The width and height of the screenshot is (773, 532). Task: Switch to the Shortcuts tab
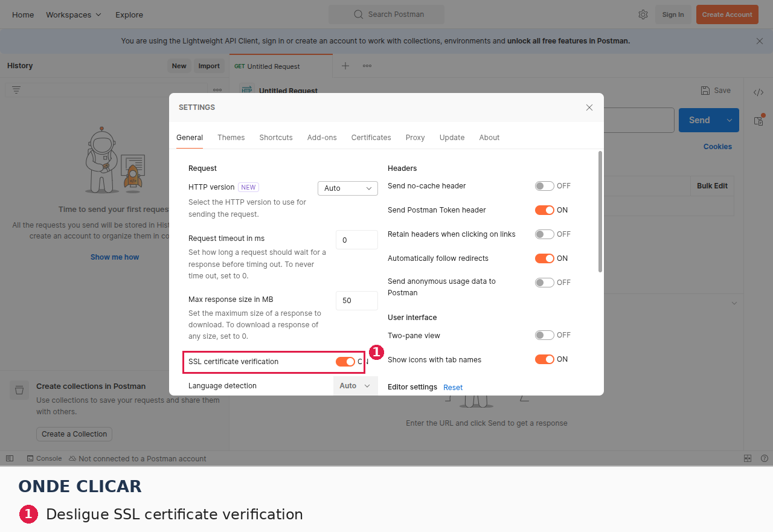tap(276, 138)
